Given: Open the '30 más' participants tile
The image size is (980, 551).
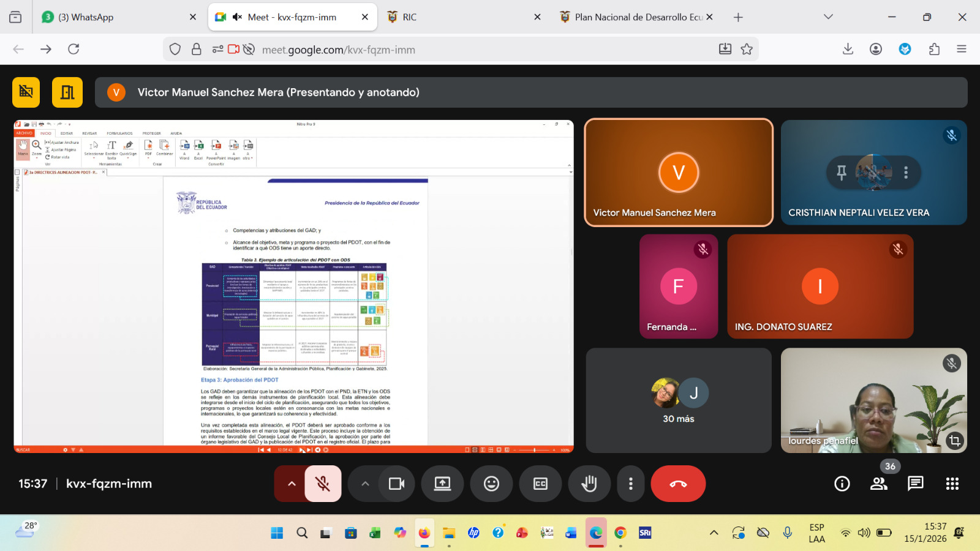Looking at the screenshot, I should (679, 400).
